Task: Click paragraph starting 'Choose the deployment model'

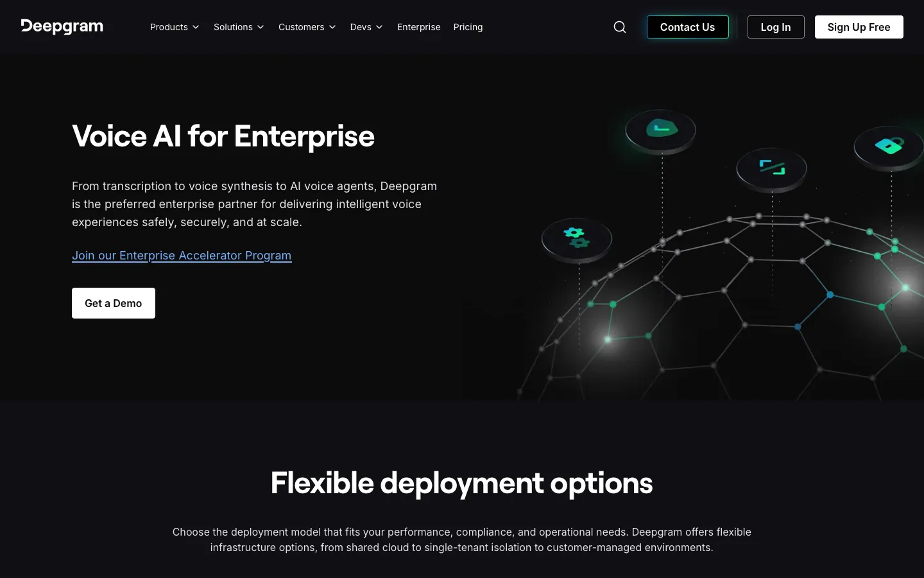Action: (462, 539)
